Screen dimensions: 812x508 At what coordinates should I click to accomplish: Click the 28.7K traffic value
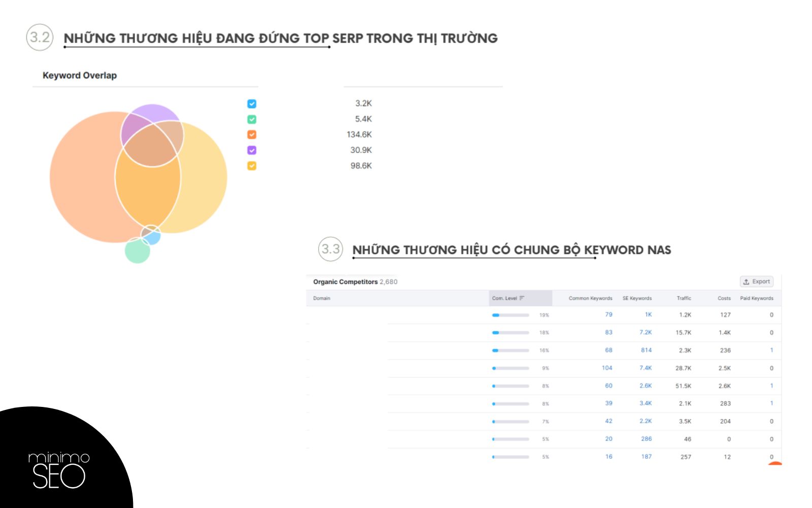click(x=683, y=368)
